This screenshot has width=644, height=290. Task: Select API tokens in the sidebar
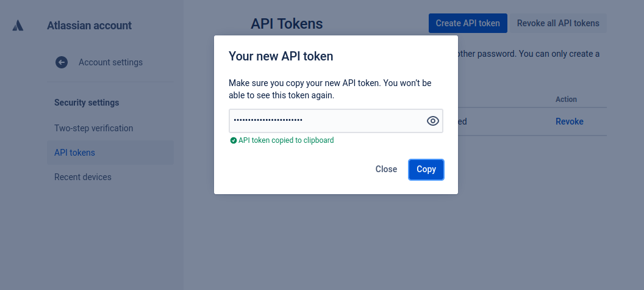coord(74,153)
